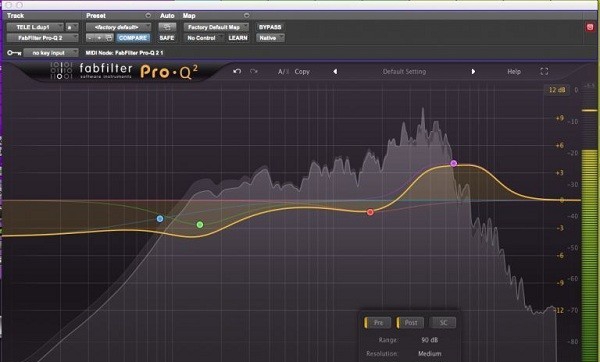Adjust the output level meter slider
Image resolution: width=600 pixels, height=362 pixels.
[x=590, y=111]
